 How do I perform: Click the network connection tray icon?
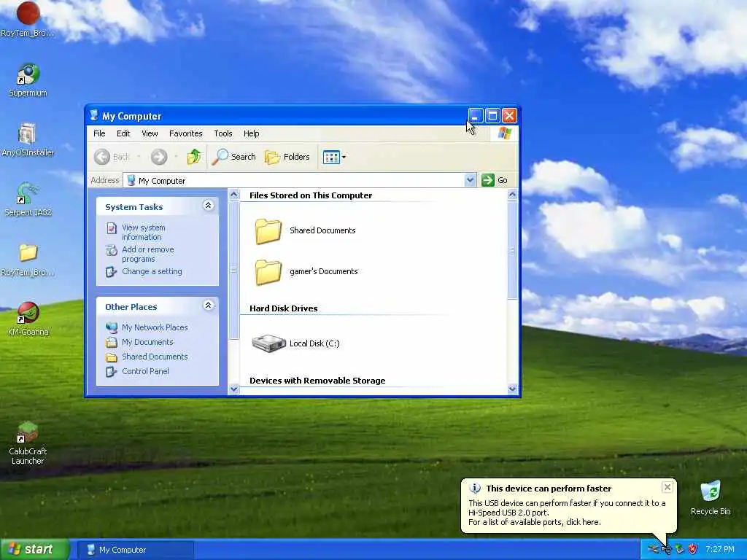pyautogui.click(x=653, y=550)
